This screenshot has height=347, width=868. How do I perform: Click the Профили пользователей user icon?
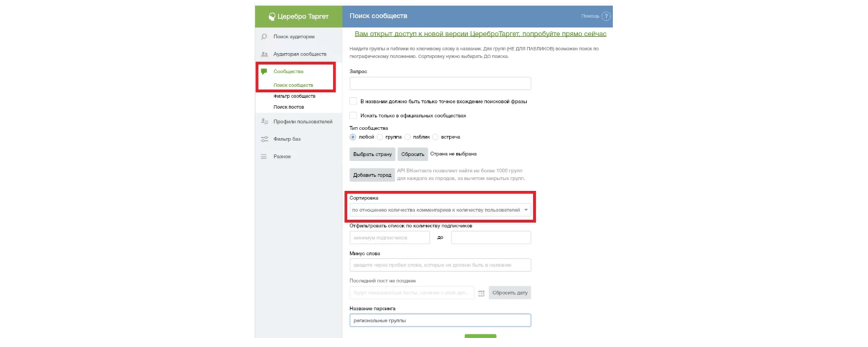(264, 122)
